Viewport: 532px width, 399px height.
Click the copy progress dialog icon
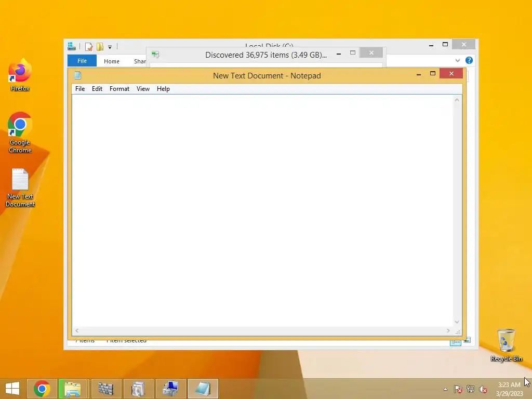point(155,54)
